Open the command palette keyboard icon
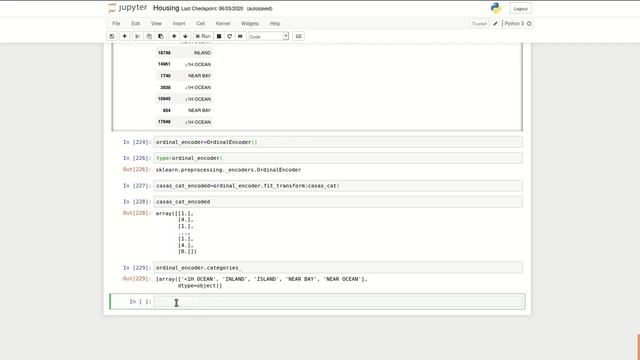The width and height of the screenshot is (640, 360). (298, 36)
